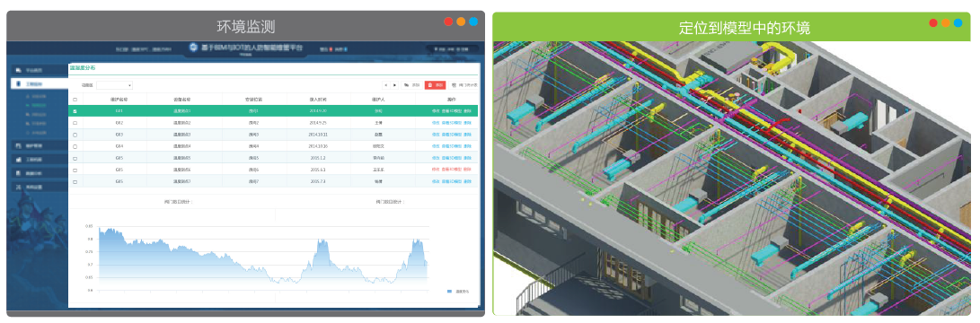Open the bottom sidebar item with tools icon
The width and height of the screenshot is (980, 323).
tap(40, 187)
